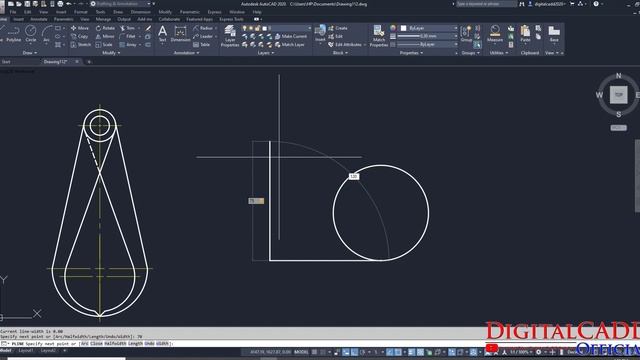
Task: Click the Top face of ViewCube
Action: 618,95
